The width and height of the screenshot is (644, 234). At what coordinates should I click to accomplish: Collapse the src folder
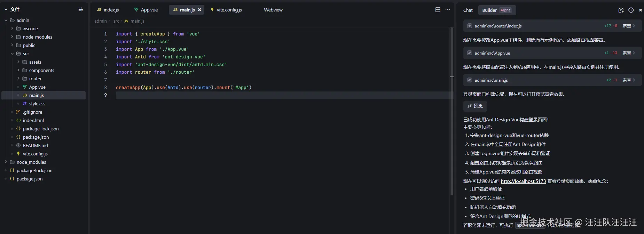click(x=12, y=54)
